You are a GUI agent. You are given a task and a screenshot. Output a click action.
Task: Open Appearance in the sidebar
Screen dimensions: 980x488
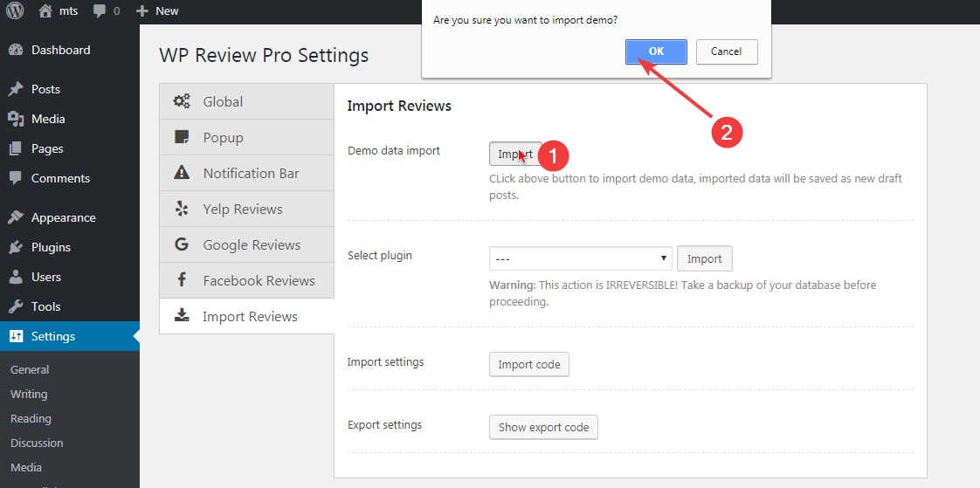tap(70, 217)
